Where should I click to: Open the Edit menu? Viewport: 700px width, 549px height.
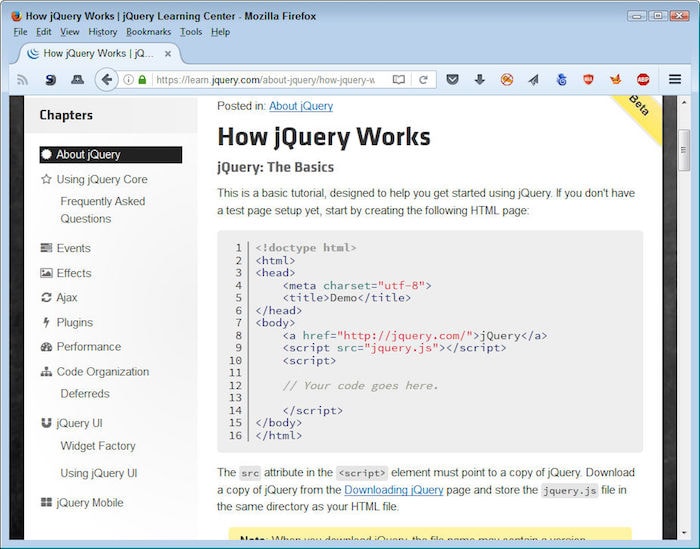coord(43,32)
